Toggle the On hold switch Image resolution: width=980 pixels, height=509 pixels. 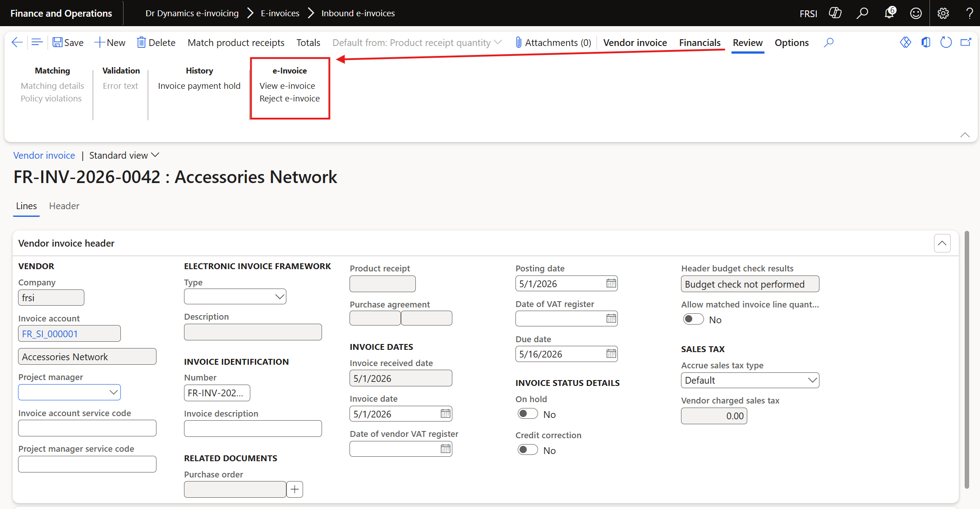(527, 414)
